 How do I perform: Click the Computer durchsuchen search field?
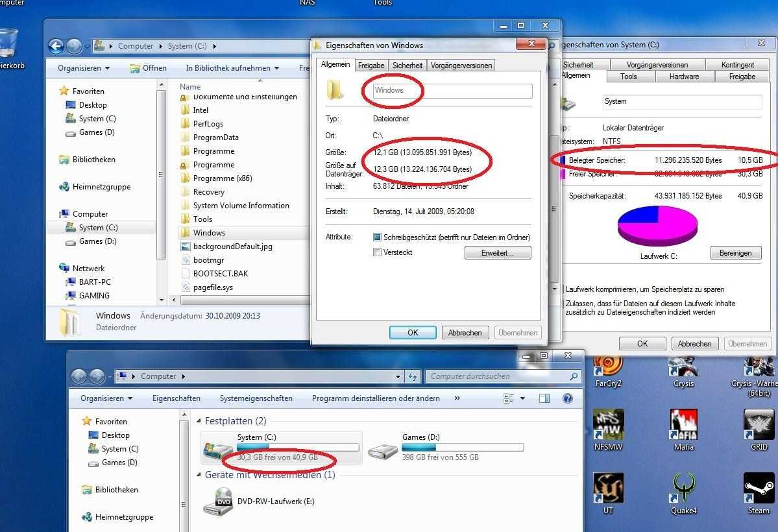point(496,376)
